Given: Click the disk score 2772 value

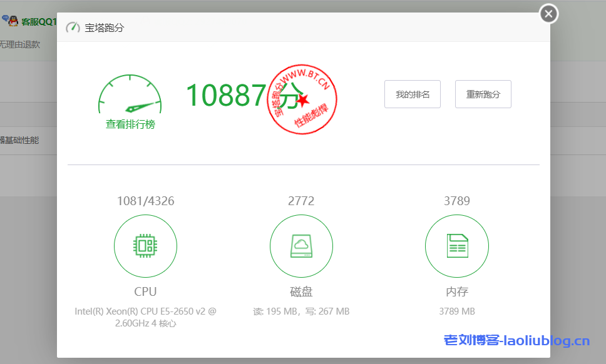Looking at the screenshot, I should coord(301,201).
